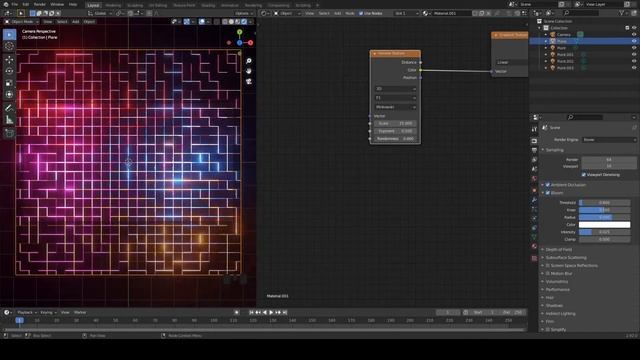Image resolution: width=640 pixels, height=360 pixels.
Task: Expand the Subsurface Scattering panel
Action: (565, 258)
